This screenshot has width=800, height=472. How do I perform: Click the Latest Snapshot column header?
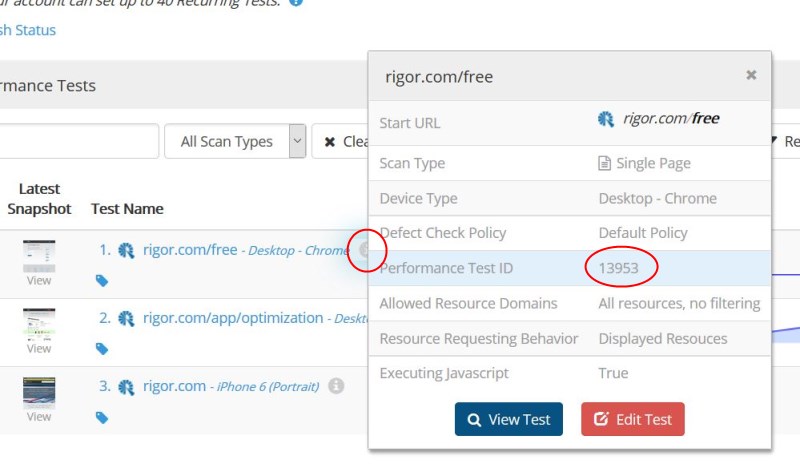39,198
